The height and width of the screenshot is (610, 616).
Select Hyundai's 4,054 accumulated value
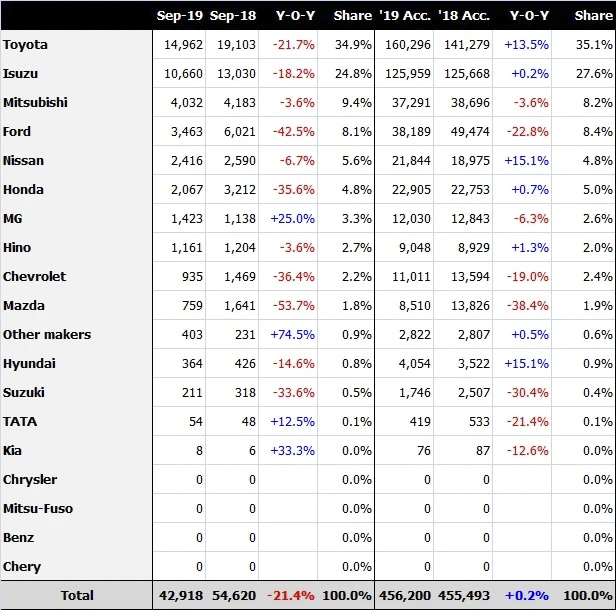414,364
